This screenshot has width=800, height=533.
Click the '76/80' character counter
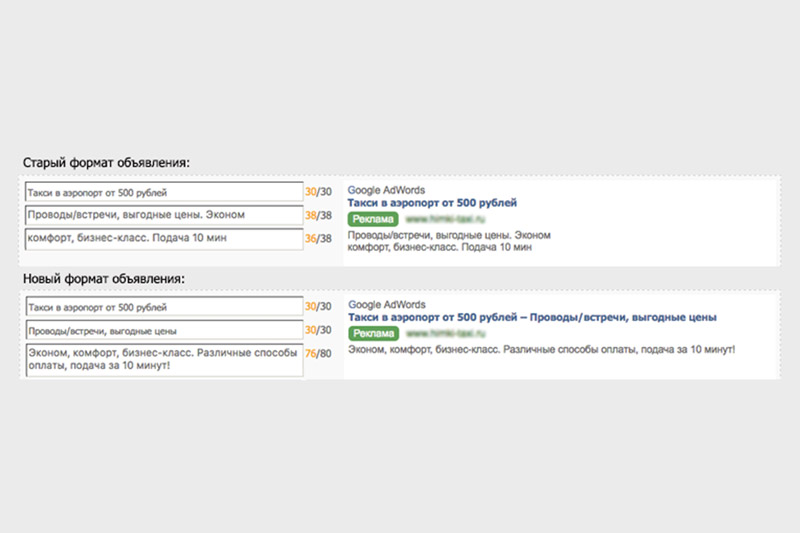318,353
